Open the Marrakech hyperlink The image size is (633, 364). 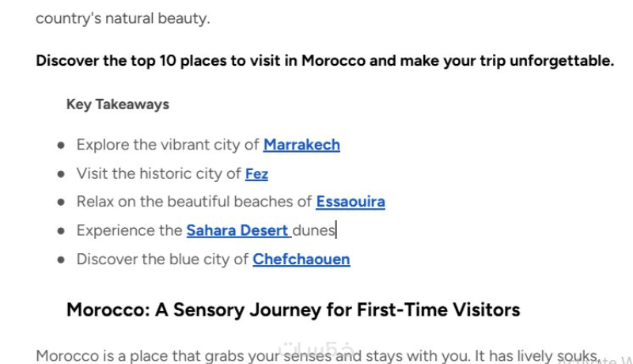pyautogui.click(x=301, y=145)
